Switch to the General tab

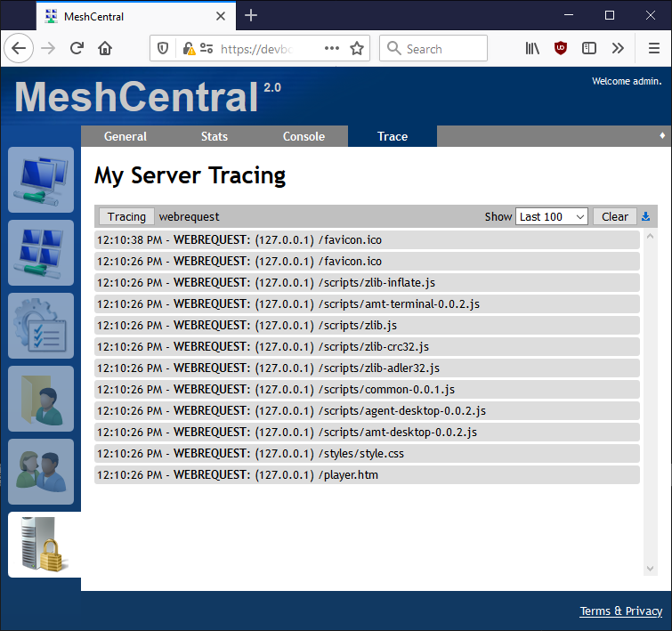[125, 136]
